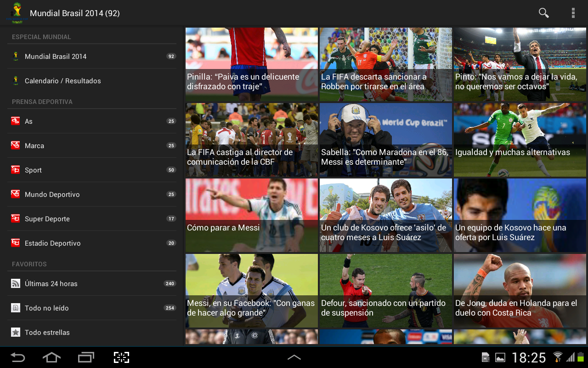
Task: Expand the bottom panel up-arrow handle
Action: 294,357
